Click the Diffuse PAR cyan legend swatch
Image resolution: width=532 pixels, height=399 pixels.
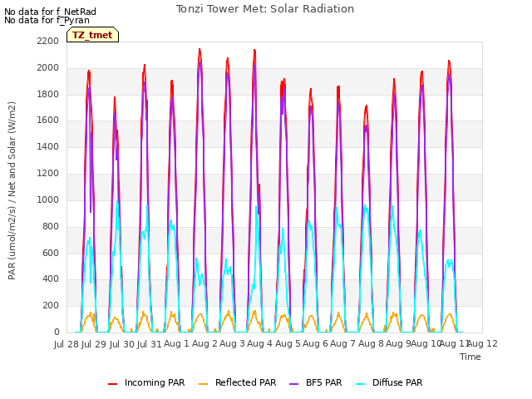(x=360, y=383)
